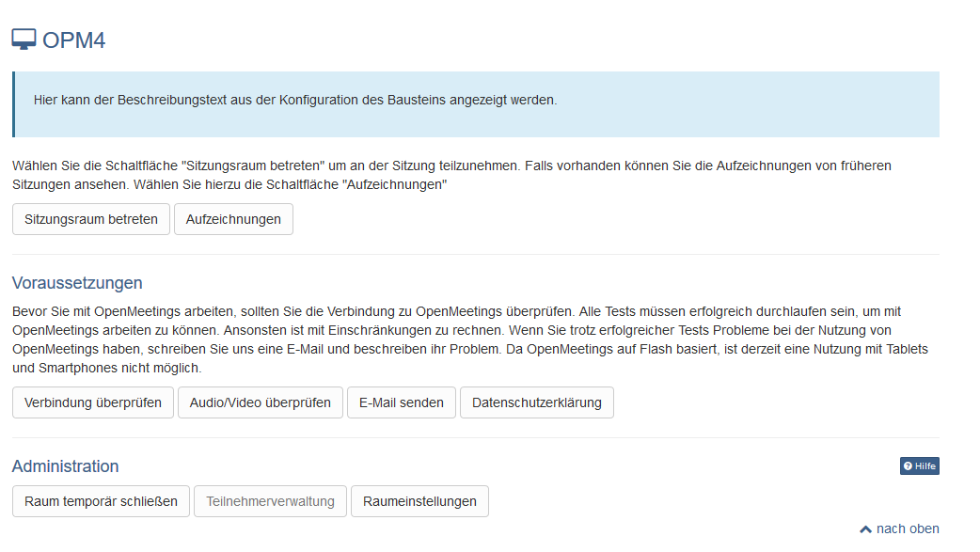Click the OPM4 page title text
Viewport: 980px width, 552px height.
tap(73, 39)
